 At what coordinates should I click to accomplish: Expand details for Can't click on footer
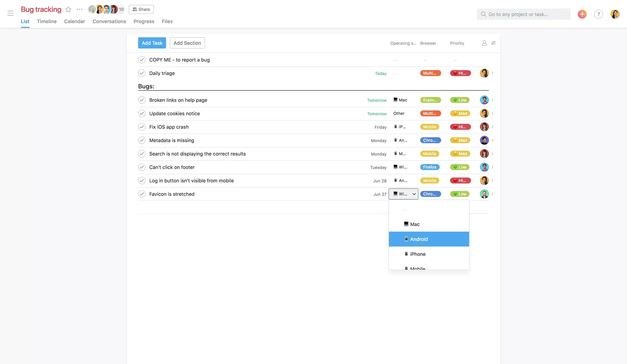(493, 167)
